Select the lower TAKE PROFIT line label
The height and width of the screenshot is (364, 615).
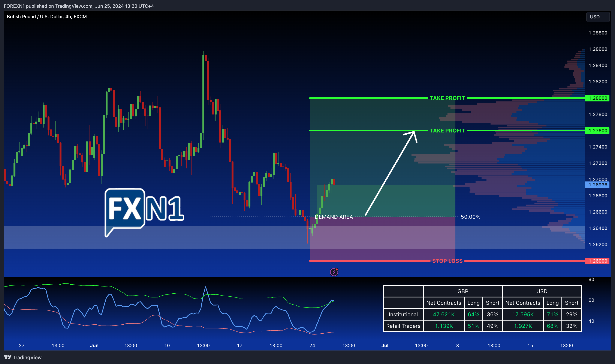click(x=447, y=131)
